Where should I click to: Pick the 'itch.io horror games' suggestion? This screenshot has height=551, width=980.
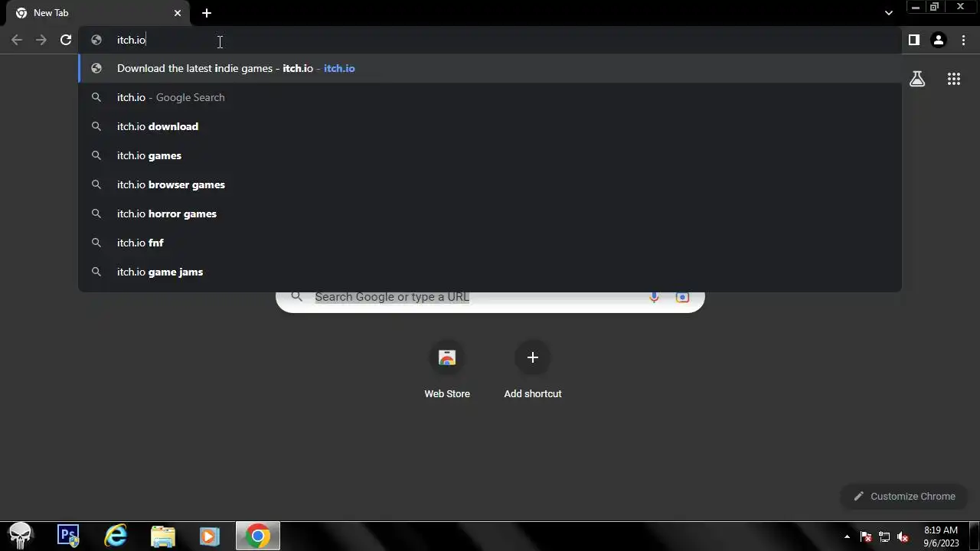point(490,214)
